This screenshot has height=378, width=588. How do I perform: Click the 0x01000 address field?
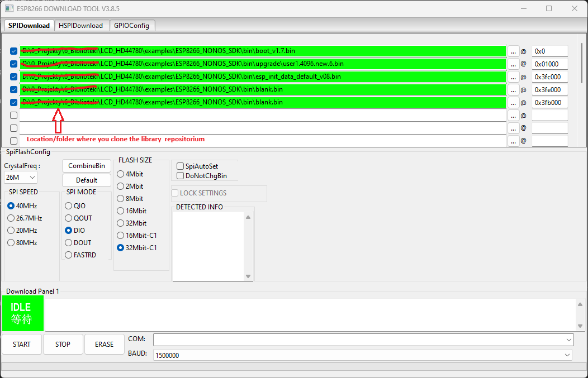click(x=550, y=64)
